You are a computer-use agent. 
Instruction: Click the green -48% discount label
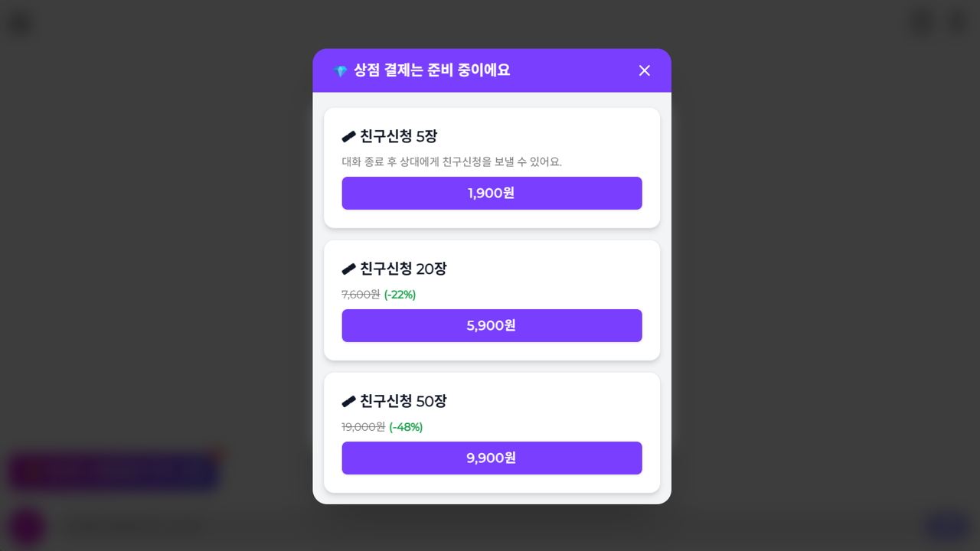pyautogui.click(x=408, y=427)
